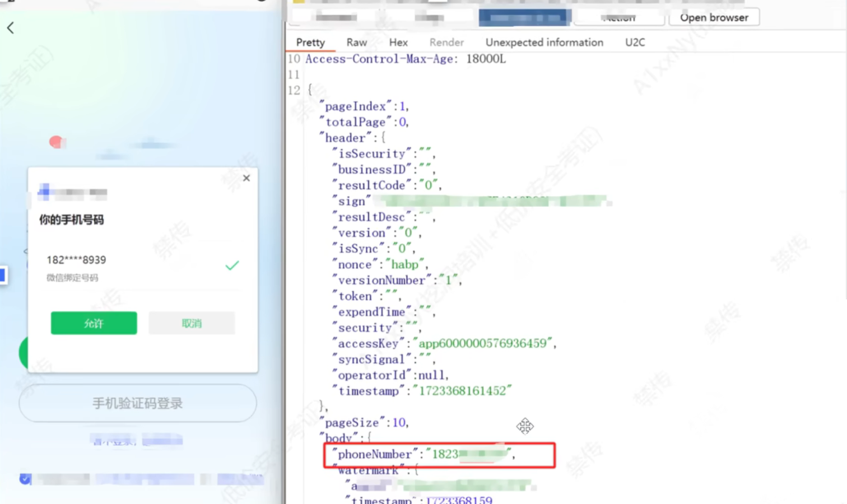The image size is (847, 504).
Task: Toggle the agreement checkbox at bottom left
Action: point(25,479)
